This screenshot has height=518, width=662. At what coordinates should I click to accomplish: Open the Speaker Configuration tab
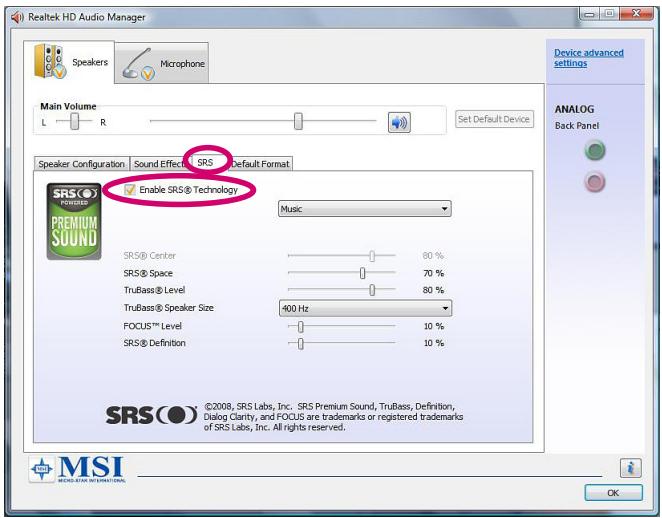[81, 164]
